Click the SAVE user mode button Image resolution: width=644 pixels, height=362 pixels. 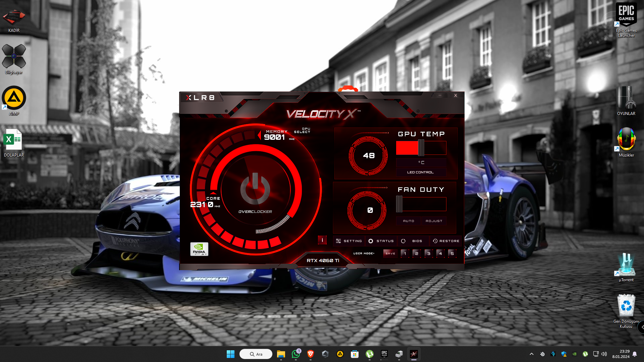pyautogui.click(x=390, y=253)
